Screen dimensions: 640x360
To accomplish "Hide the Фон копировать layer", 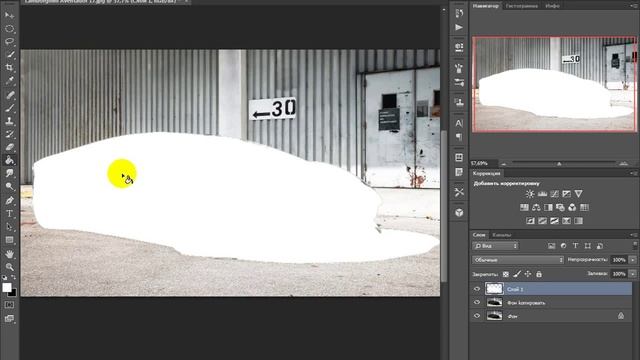I will coord(477,302).
